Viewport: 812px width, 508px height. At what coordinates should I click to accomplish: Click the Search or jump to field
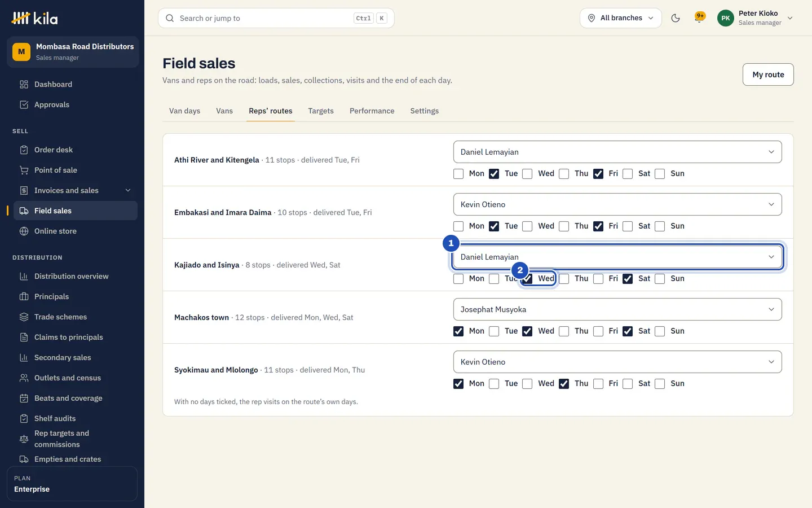pyautogui.click(x=276, y=18)
